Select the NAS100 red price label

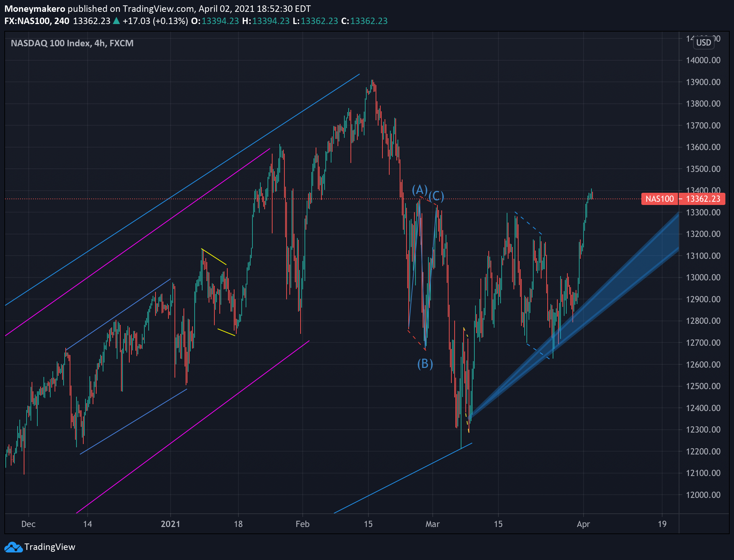tap(660, 199)
